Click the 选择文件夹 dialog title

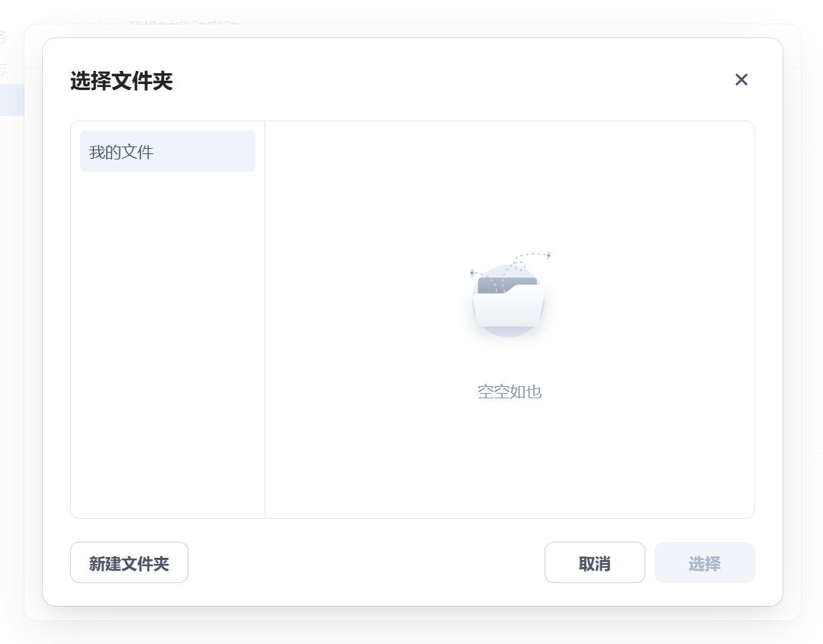[x=121, y=81]
